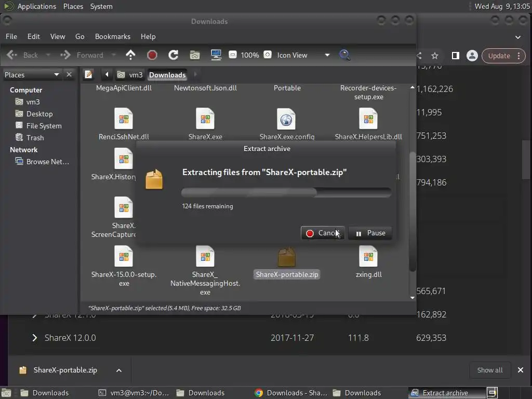Screen dimensions: 532x399
Task: Reload the current Downloads folder
Action: point(174,55)
